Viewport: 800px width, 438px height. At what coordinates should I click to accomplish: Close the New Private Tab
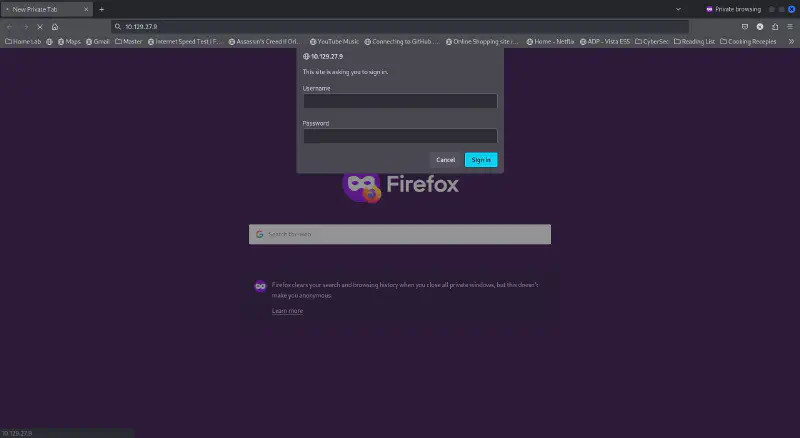[x=87, y=9]
